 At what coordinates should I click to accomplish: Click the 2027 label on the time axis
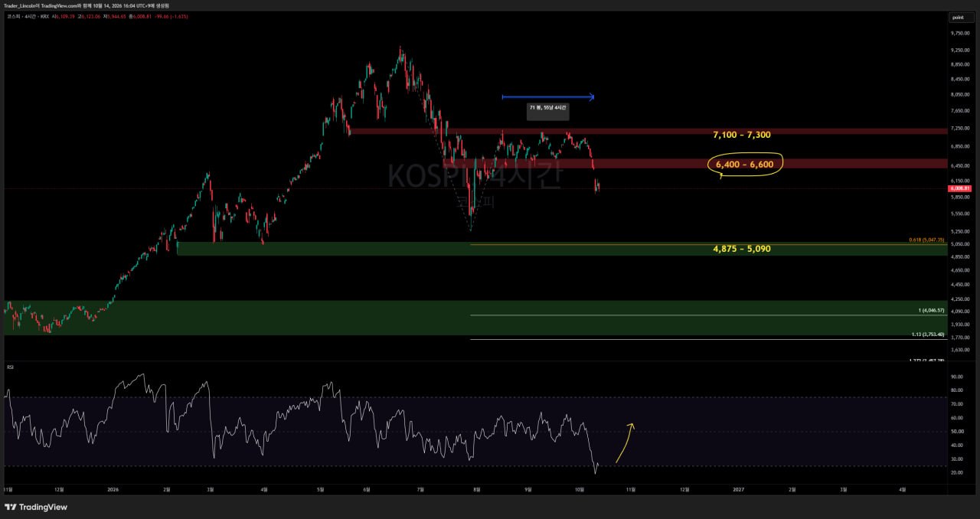738,488
